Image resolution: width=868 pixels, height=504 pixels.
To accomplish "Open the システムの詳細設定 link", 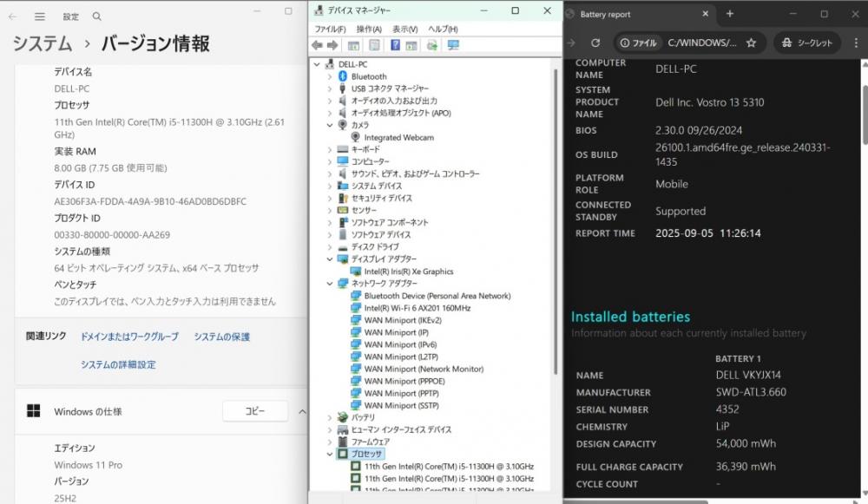I will click(118, 364).
